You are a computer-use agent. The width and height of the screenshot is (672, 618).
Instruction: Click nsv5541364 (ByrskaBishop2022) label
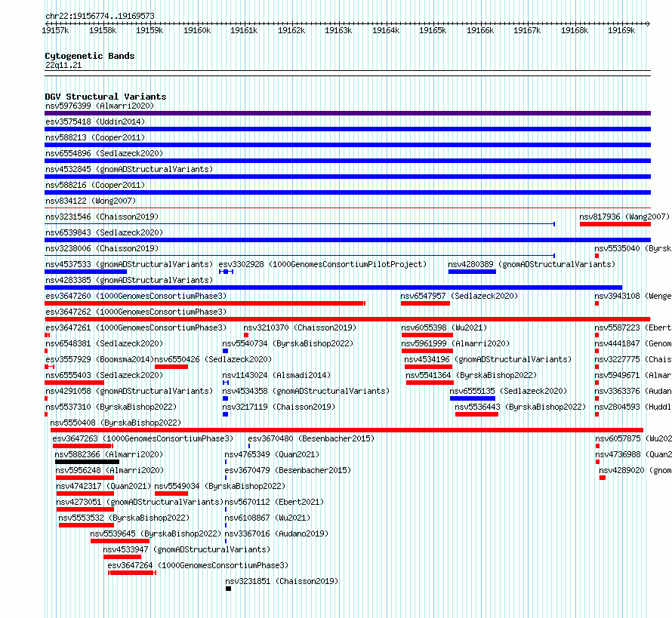[471, 375]
